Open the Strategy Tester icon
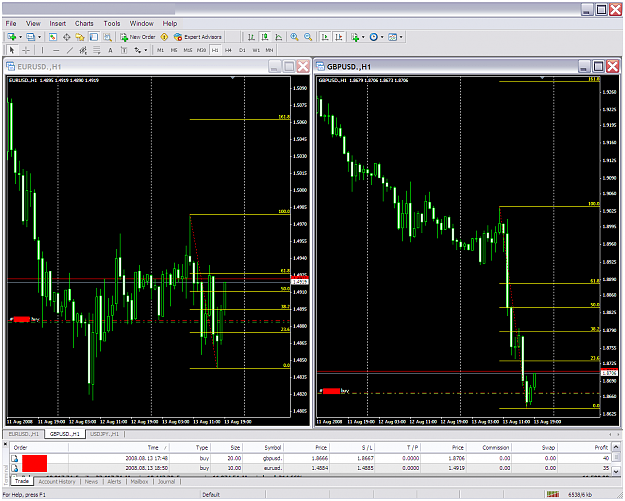Viewport: 625px width, 501px height. pos(107,37)
